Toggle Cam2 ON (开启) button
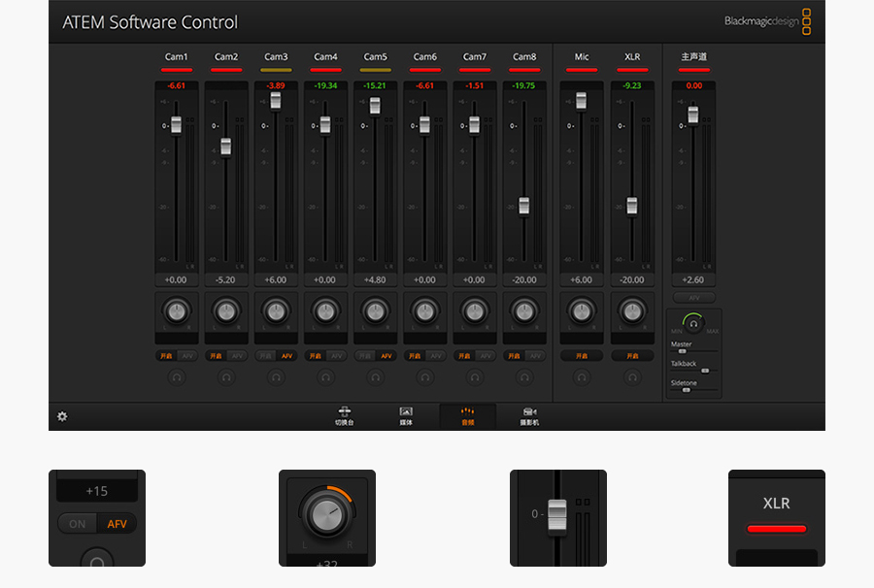The height and width of the screenshot is (588, 874). click(216, 356)
